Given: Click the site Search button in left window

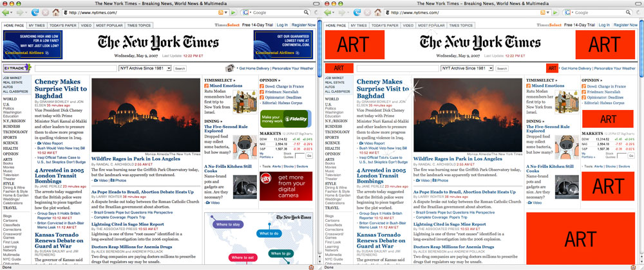Looking at the screenshot, I should pos(180,68).
